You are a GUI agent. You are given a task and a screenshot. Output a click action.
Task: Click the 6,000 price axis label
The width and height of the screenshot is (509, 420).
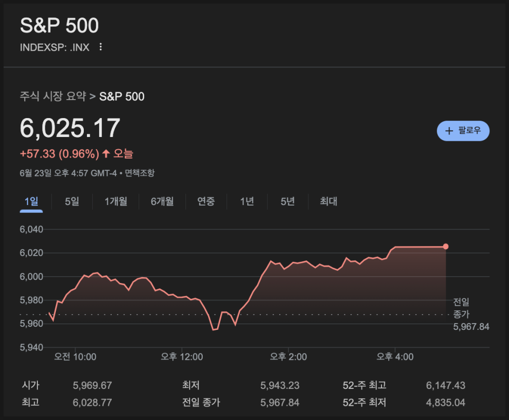click(x=32, y=277)
